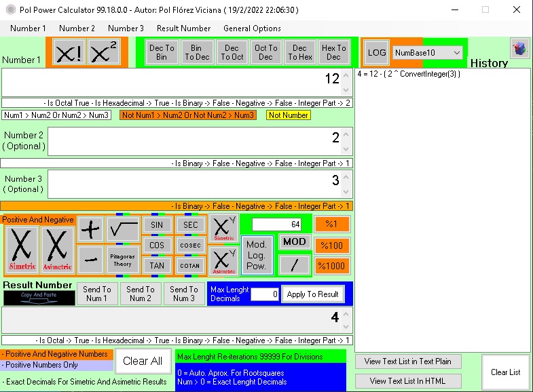The image size is (533, 392).
Task: Click the X squared icon button
Action: (105, 52)
